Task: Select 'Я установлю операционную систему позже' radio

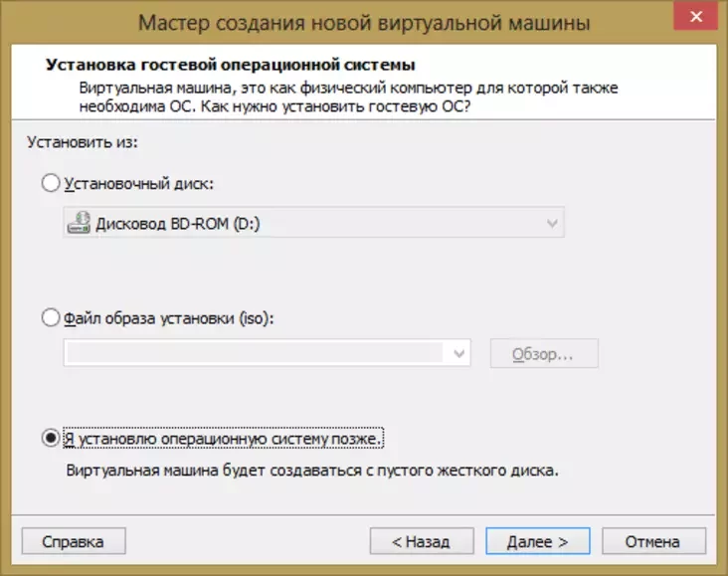Action: (51, 438)
